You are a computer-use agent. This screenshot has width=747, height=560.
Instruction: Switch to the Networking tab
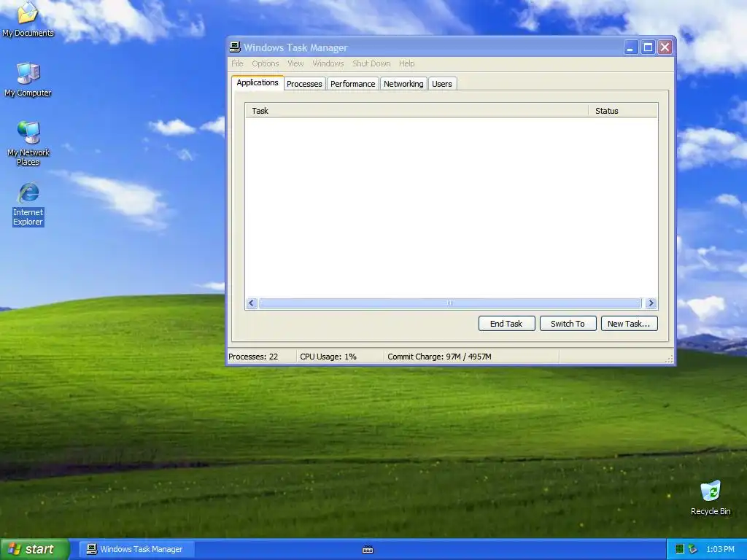click(x=403, y=84)
